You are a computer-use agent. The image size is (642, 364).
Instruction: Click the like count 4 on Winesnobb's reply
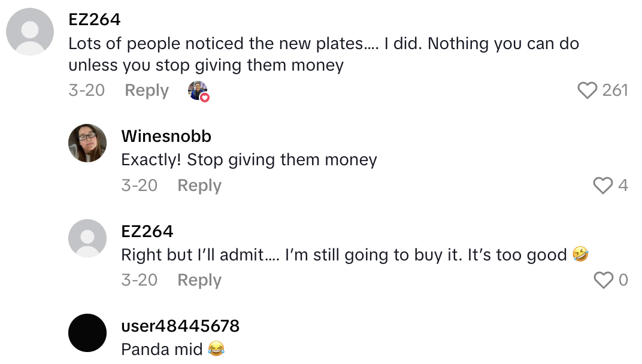click(623, 186)
